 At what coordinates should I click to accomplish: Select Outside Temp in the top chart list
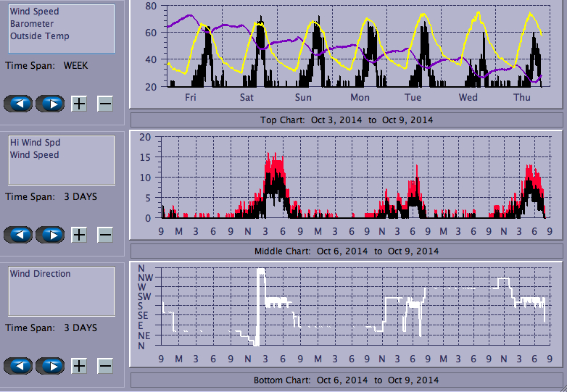pos(39,36)
